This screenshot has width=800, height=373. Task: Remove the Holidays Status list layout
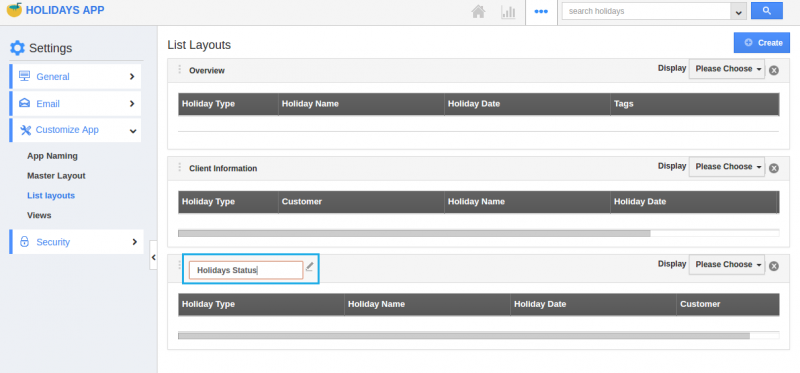tap(773, 266)
